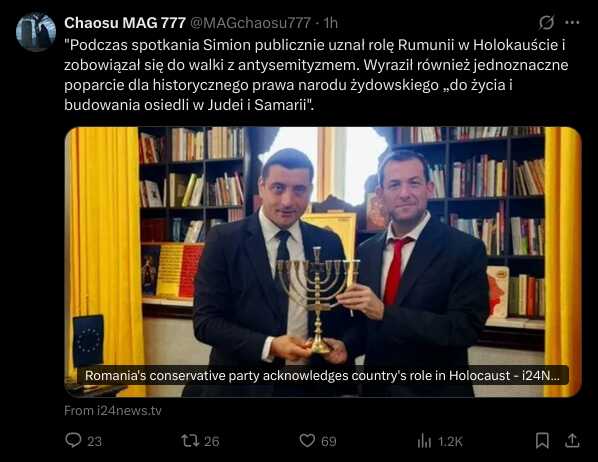Open the @MAGchaosu777 handle link
This screenshot has height=462, width=598.
pos(250,23)
